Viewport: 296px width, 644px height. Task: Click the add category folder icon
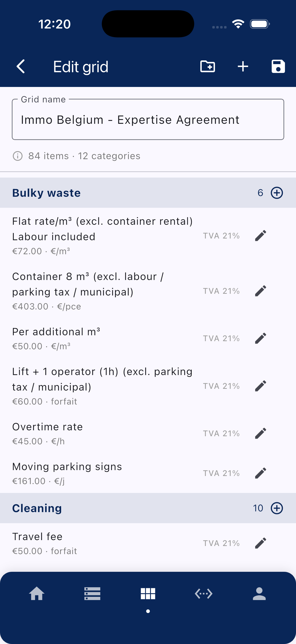click(208, 67)
